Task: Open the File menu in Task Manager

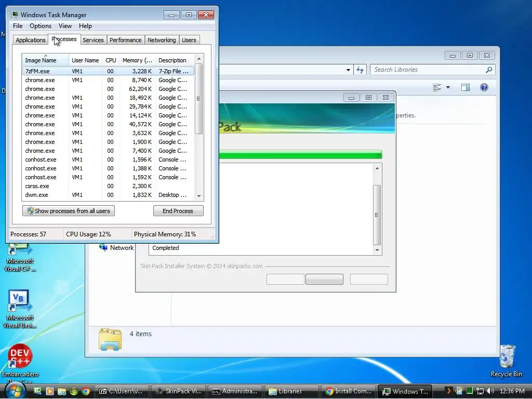Action: tap(18, 26)
